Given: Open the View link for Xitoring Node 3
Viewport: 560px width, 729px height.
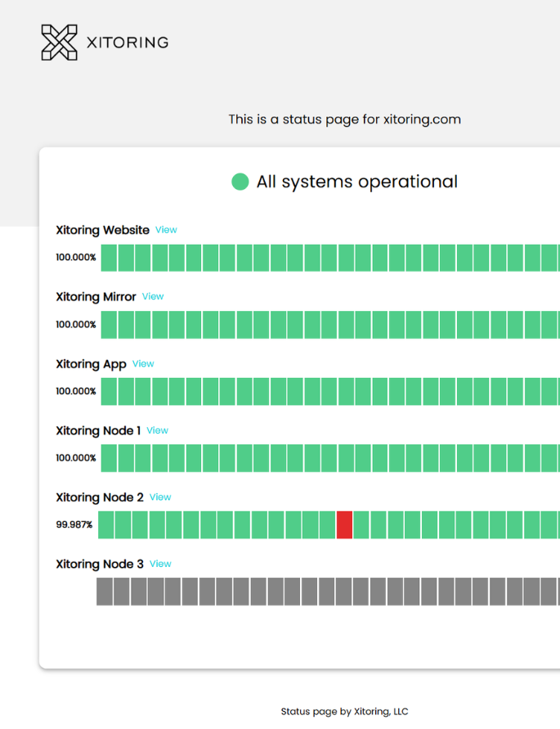Looking at the screenshot, I should (160, 564).
